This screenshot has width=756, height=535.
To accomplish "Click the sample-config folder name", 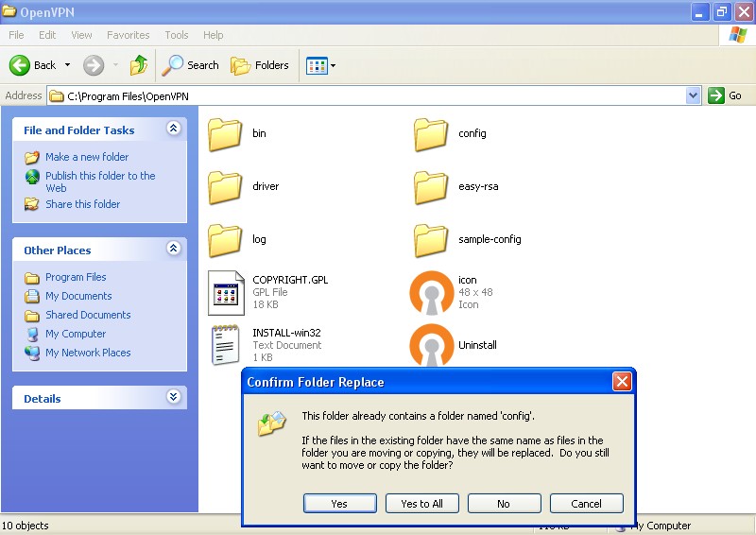I will (490, 239).
